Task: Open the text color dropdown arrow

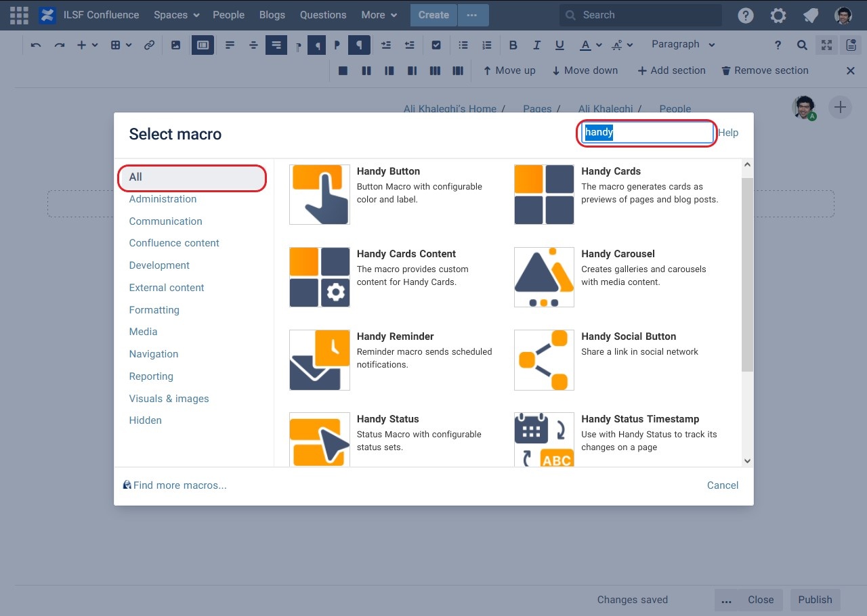Action: 599,45
